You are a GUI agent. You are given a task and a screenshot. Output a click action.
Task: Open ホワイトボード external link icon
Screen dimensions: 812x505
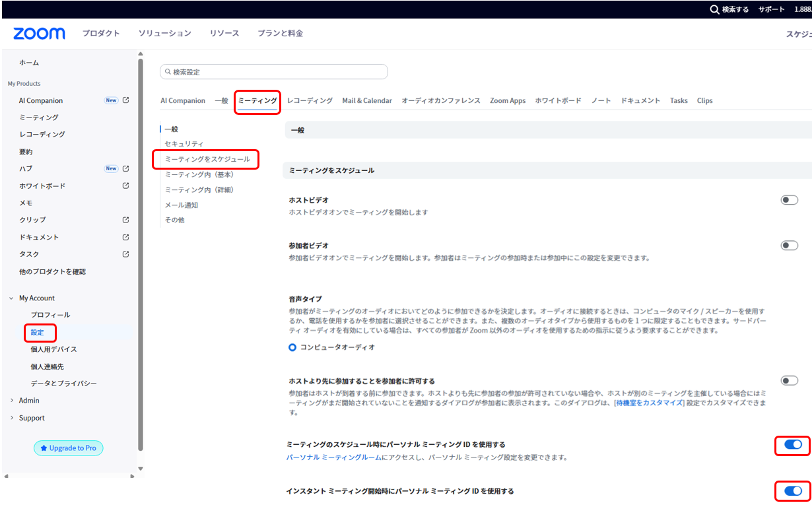[126, 185]
